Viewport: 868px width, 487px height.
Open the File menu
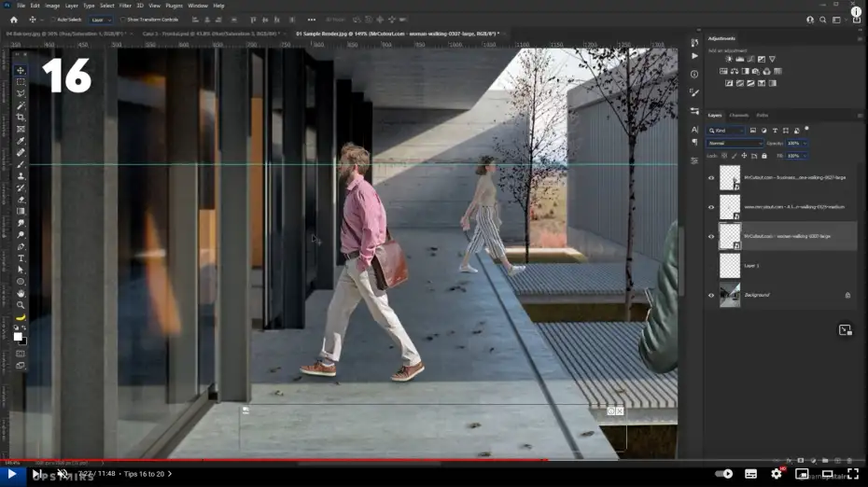point(21,6)
